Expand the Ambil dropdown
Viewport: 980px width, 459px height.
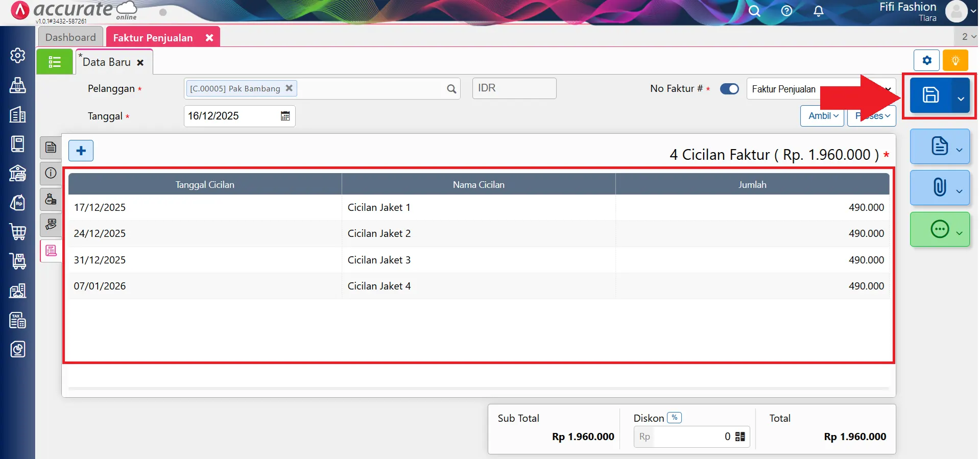tap(823, 116)
